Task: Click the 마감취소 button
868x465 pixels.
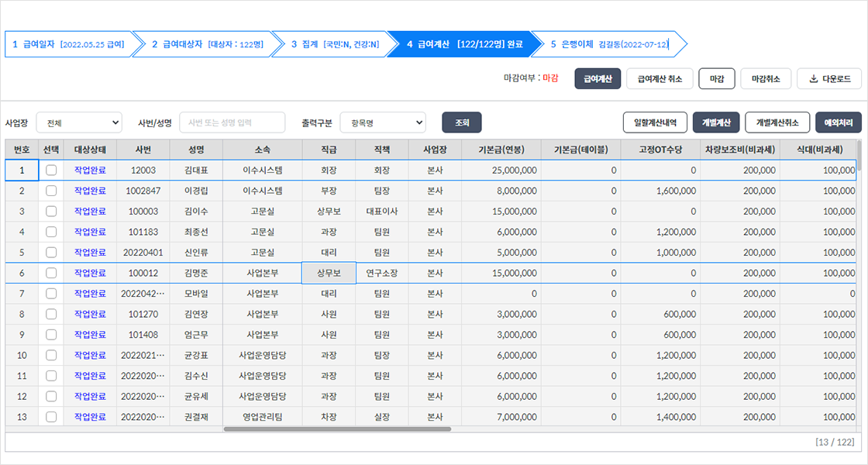Action: 766,78
